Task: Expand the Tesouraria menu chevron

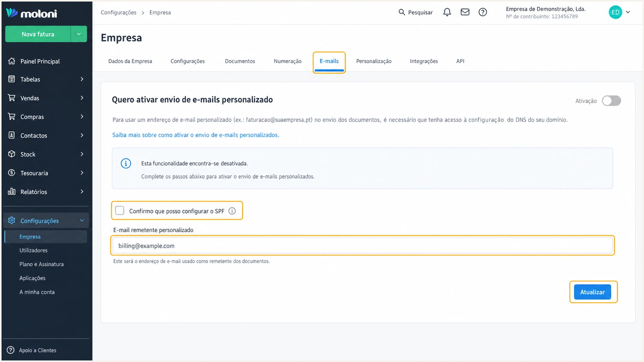Action: click(x=82, y=173)
